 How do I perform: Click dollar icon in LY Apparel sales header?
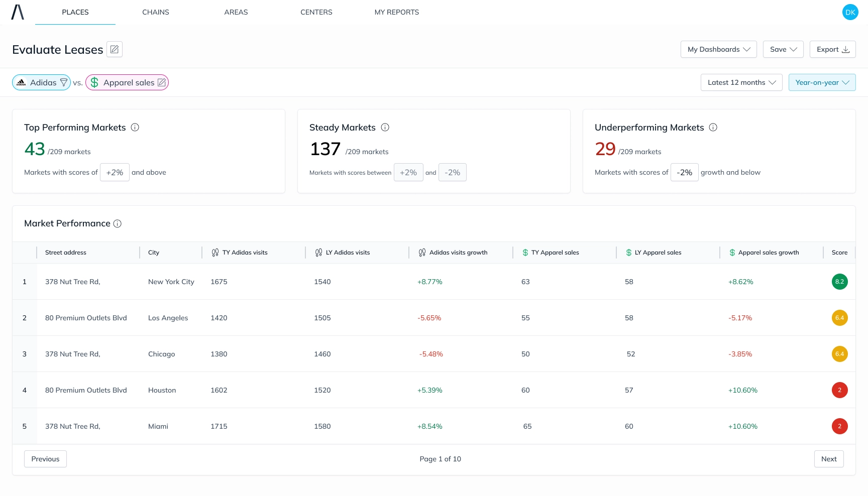629,253
